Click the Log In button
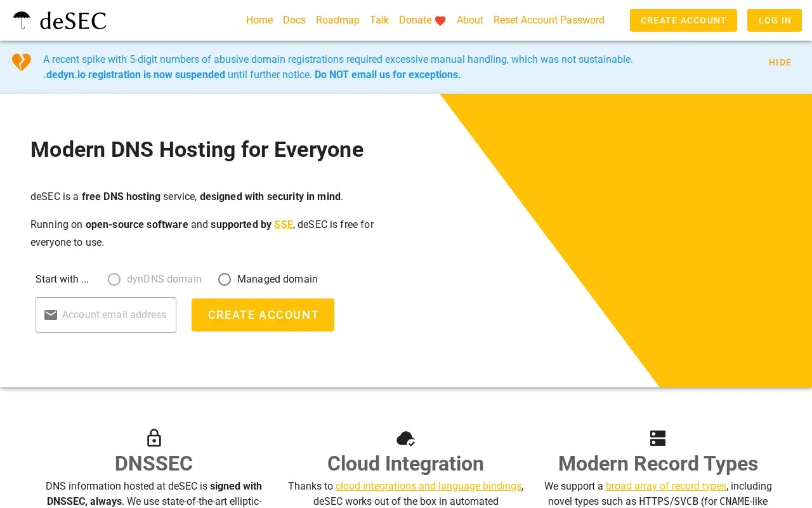Image resolution: width=812 pixels, height=508 pixels. pyautogui.click(x=775, y=20)
